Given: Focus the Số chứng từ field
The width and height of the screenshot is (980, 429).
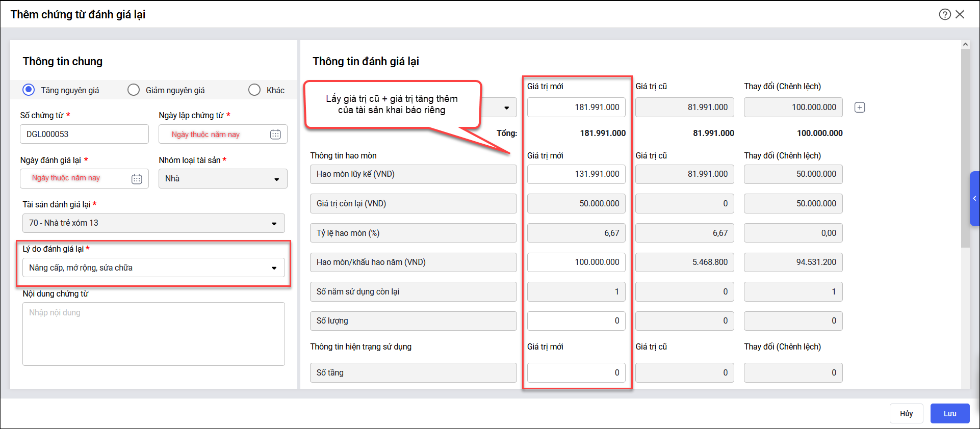Looking at the screenshot, I should tap(85, 134).
